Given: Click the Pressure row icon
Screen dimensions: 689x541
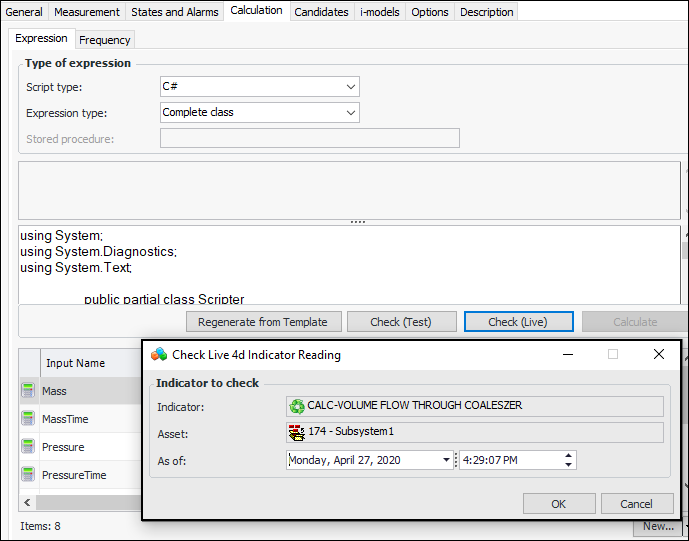Looking at the screenshot, I should (28, 447).
